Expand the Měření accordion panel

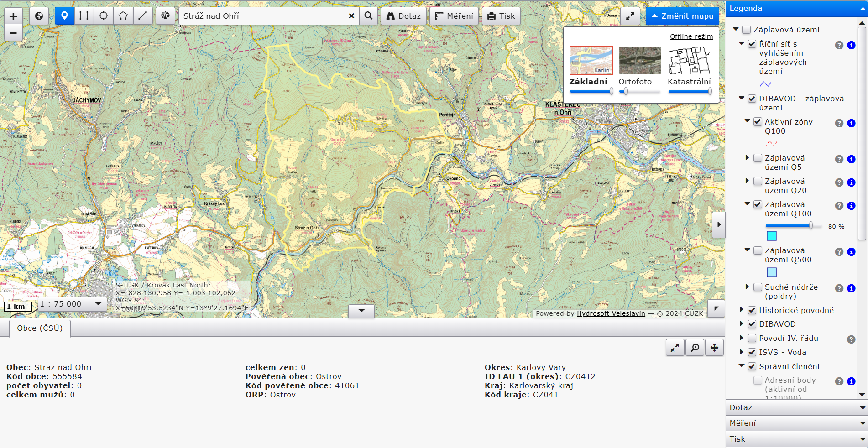click(x=797, y=423)
